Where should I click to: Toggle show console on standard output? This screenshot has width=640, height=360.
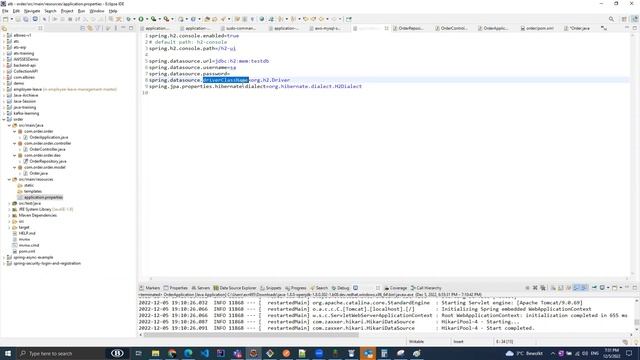pos(576,288)
